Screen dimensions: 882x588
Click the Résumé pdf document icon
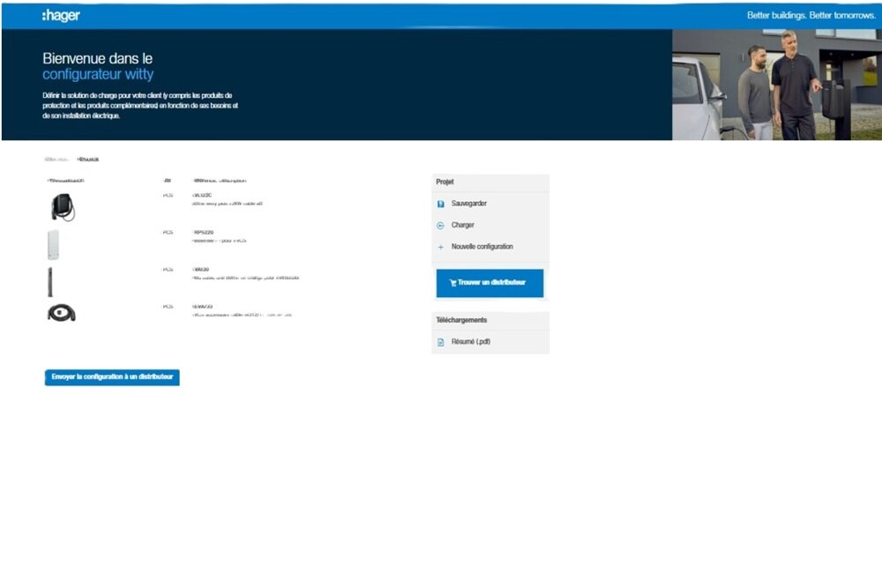tap(440, 342)
